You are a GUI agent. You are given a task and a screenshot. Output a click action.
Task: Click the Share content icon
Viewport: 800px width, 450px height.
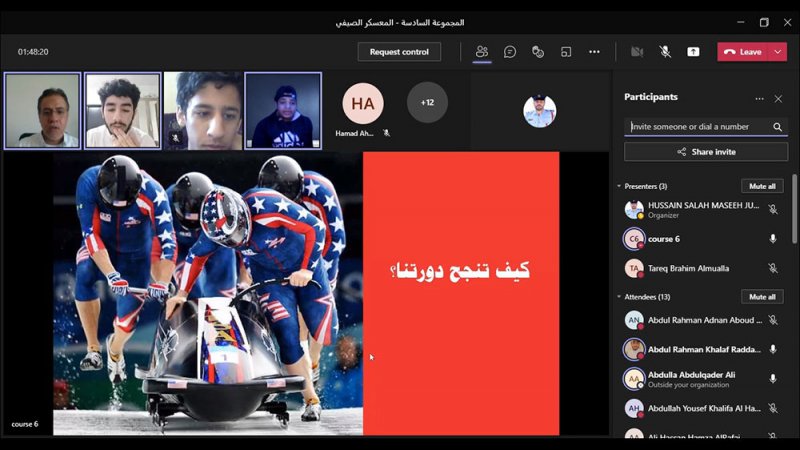[x=693, y=52]
